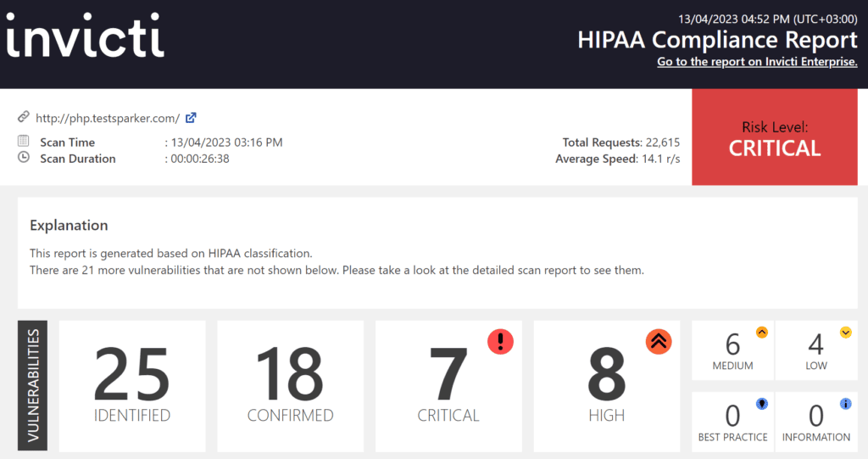Click the chain link icon before the URL
The image size is (868, 459).
[24, 118]
